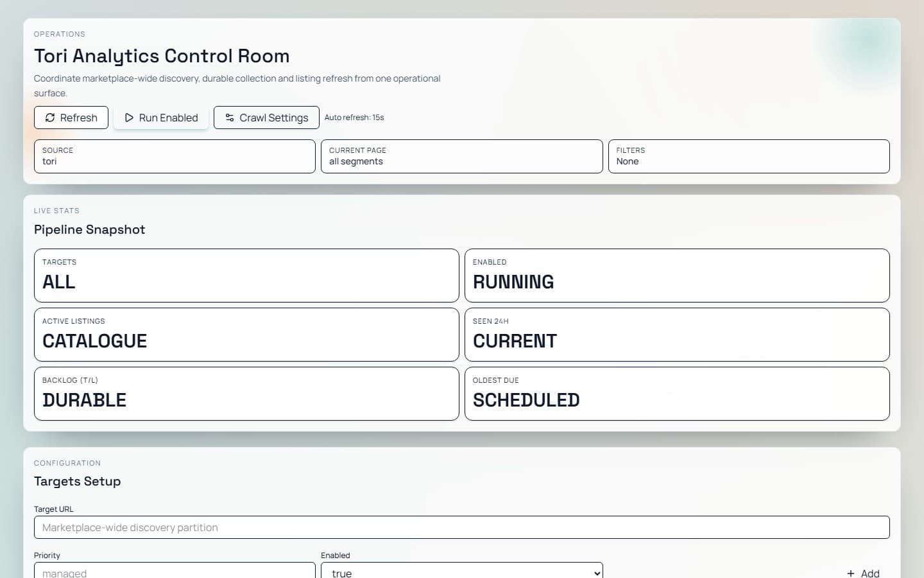Click the sliders icon in Crawl Settings
924x578 pixels.
[x=230, y=118]
